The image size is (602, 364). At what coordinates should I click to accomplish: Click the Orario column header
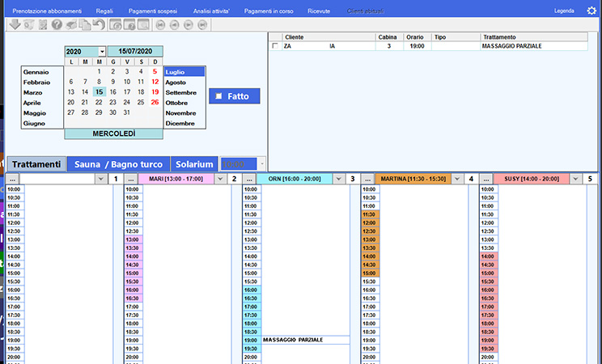coord(417,37)
